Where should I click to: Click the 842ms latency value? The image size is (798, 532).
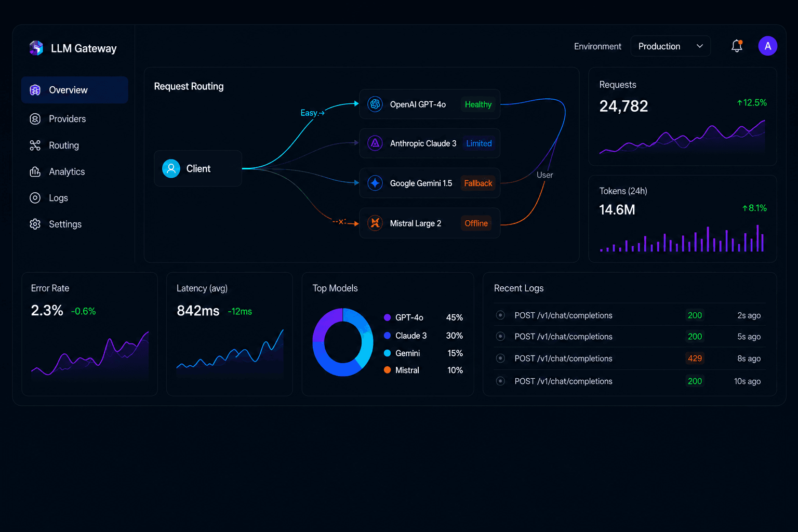[198, 311]
